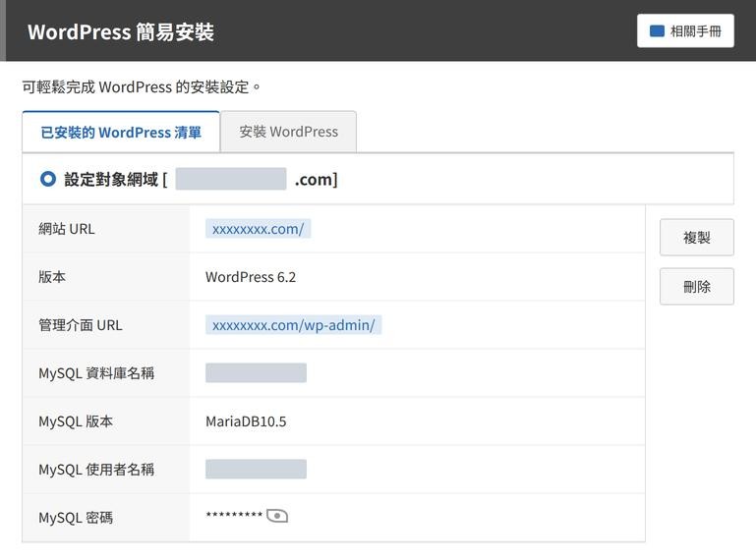Click the MySQL 資料庫名稱 label
756x560 pixels.
click(96, 373)
